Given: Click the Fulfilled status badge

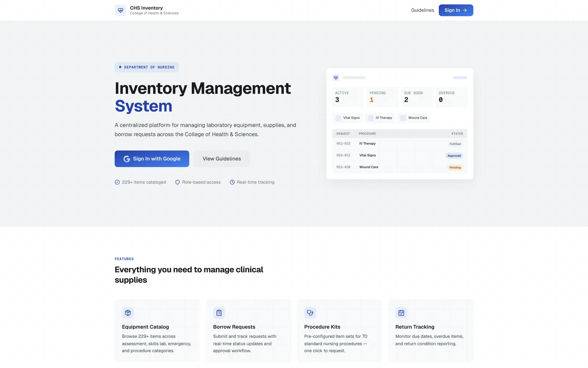Looking at the screenshot, I should (455, 144).
